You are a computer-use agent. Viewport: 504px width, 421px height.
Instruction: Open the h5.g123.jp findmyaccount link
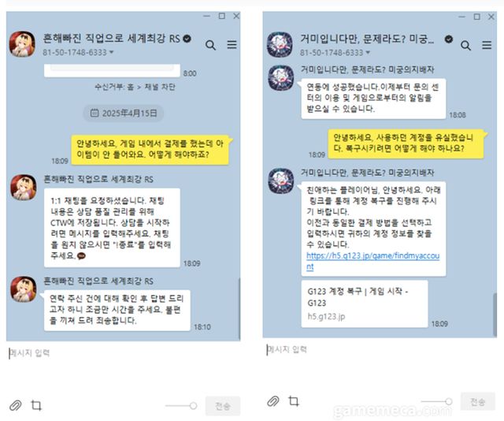coord(372,261)
